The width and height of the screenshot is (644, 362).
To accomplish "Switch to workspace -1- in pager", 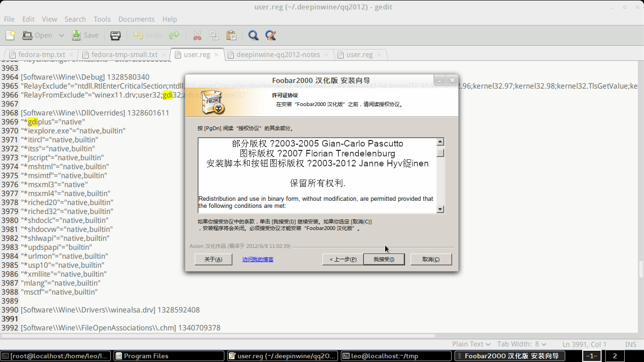I will point(592,356).
